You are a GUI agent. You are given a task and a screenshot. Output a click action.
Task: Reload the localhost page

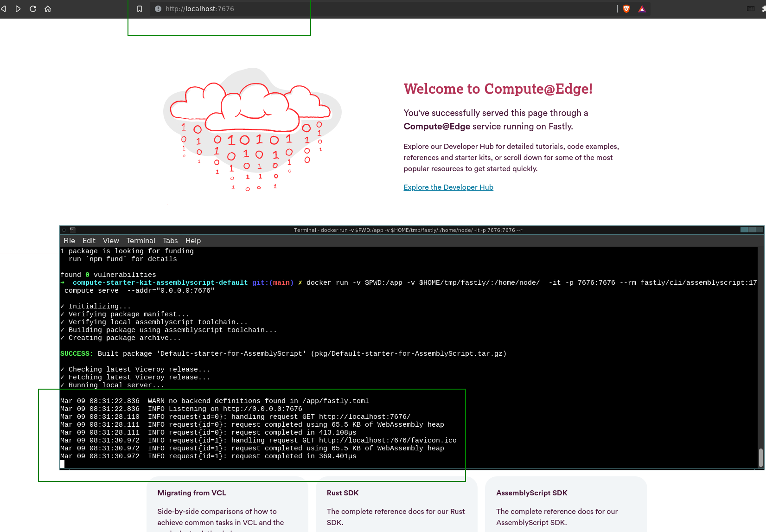(x=33, y=9)
